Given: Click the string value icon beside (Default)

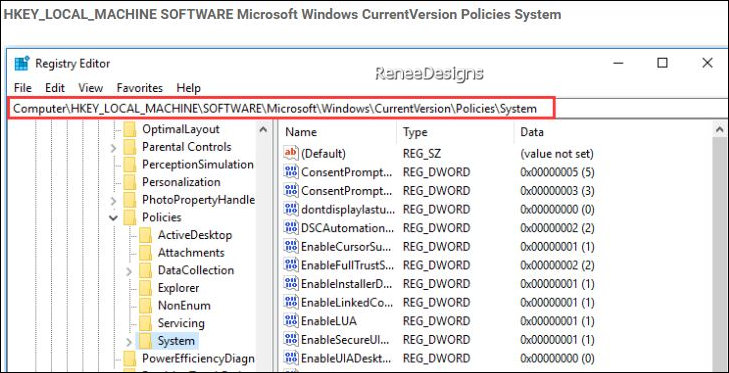Looking at the screenshot, I should tap(291, 153).
